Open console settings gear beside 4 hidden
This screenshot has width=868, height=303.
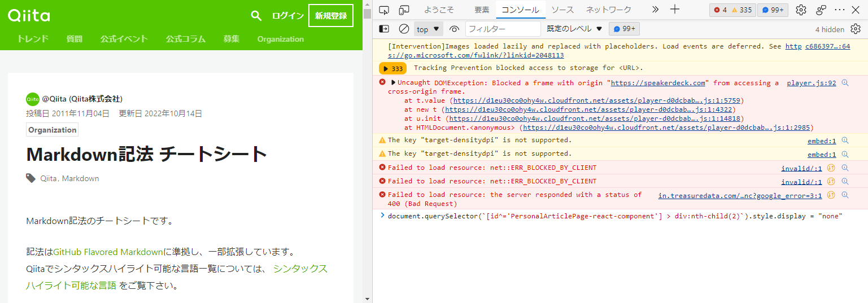coord(856,29)
